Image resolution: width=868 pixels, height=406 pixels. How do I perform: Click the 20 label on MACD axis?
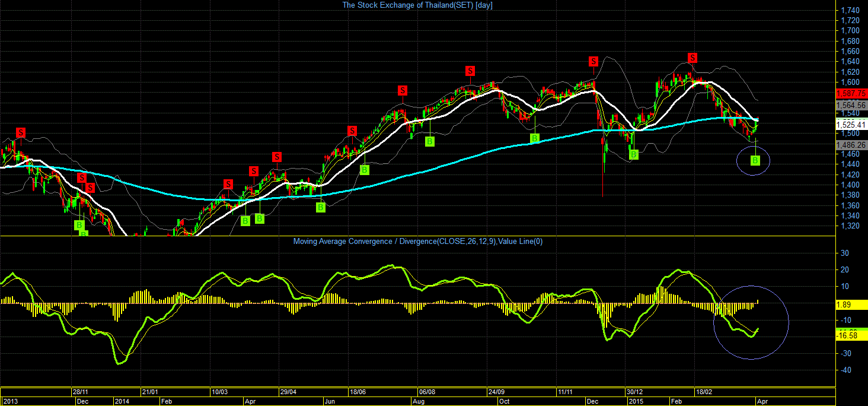pos(844,270)
